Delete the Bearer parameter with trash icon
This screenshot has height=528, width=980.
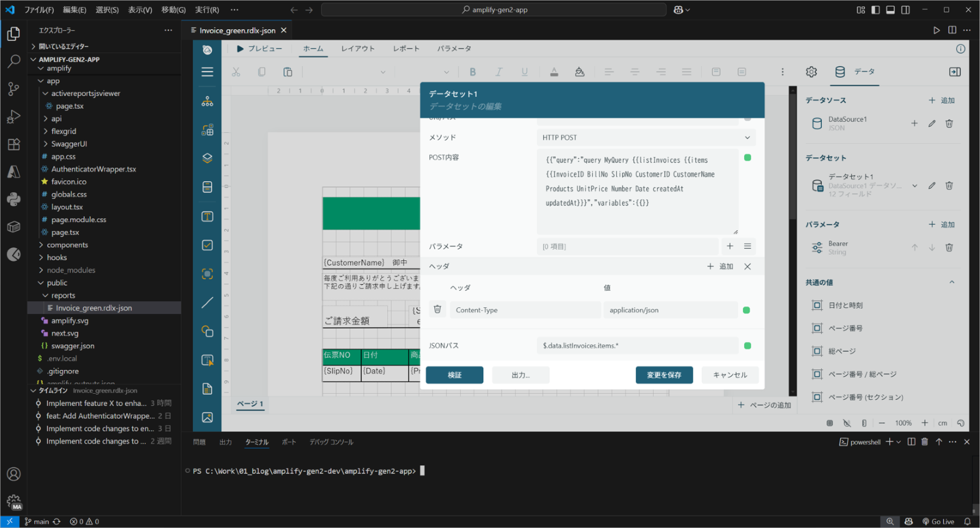pos(949,247)
